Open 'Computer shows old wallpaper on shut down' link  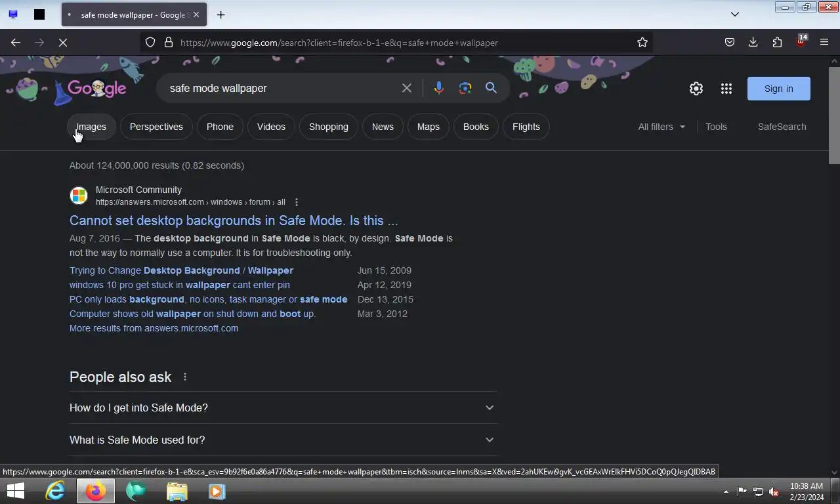tap(193, 314)
